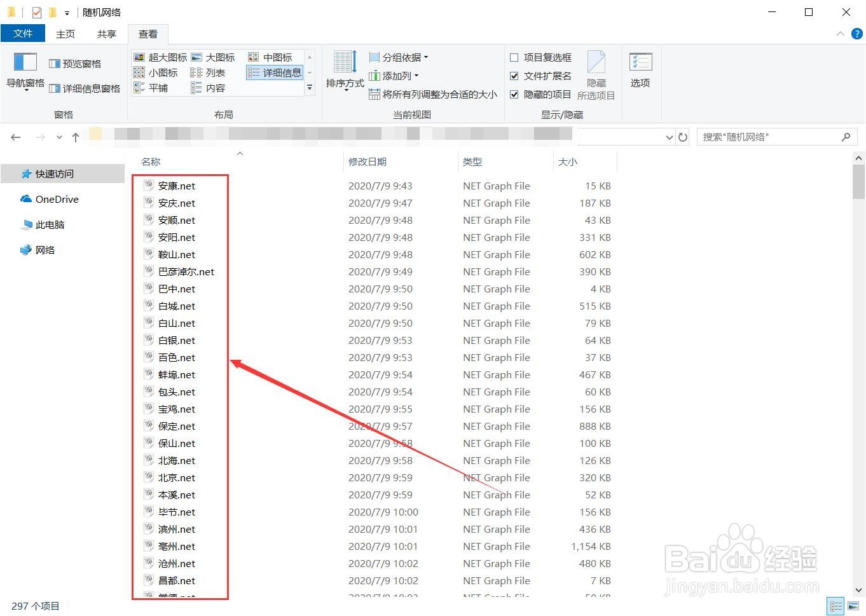Go back with the Back arrow

(x=16, y=137)
